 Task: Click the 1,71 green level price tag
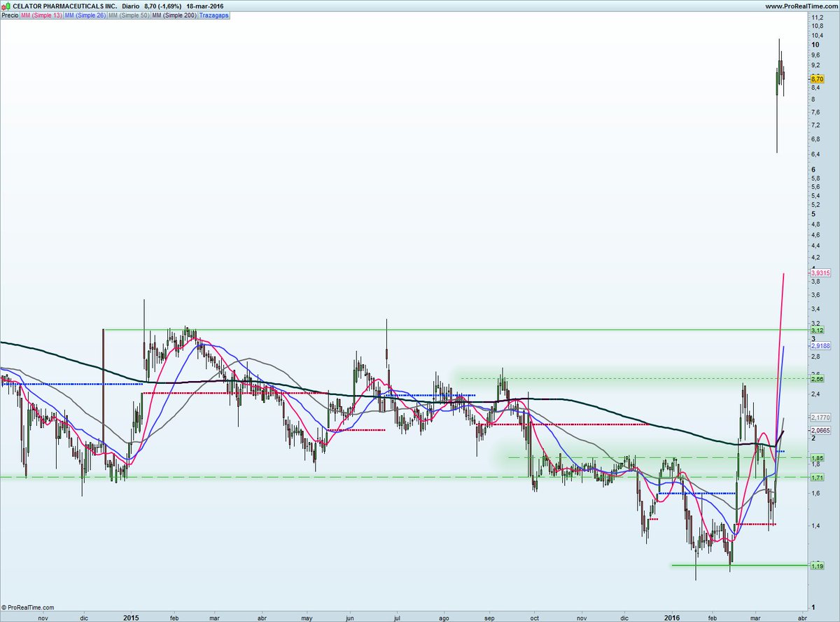[x=817, y=478]
